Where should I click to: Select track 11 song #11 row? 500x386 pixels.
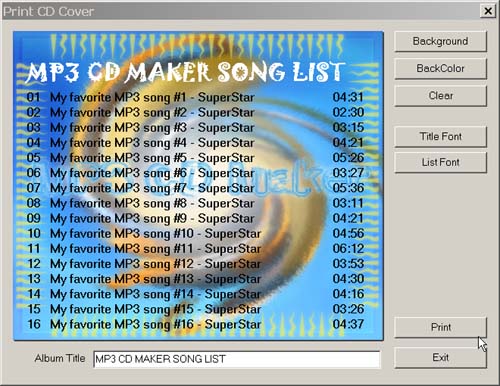pyautogui.click(x=195, y=249)
